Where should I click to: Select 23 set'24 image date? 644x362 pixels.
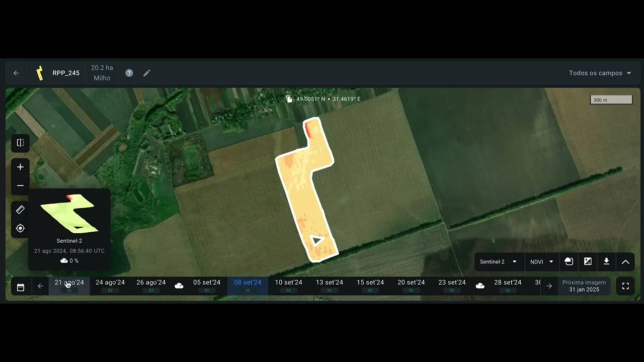click(x=452, y=286)
